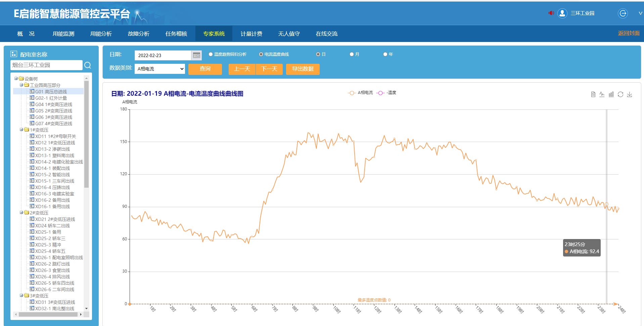644x326 pixels.
Task: Select XD25-3 精冲 in tree
Action: pos(48,244)
